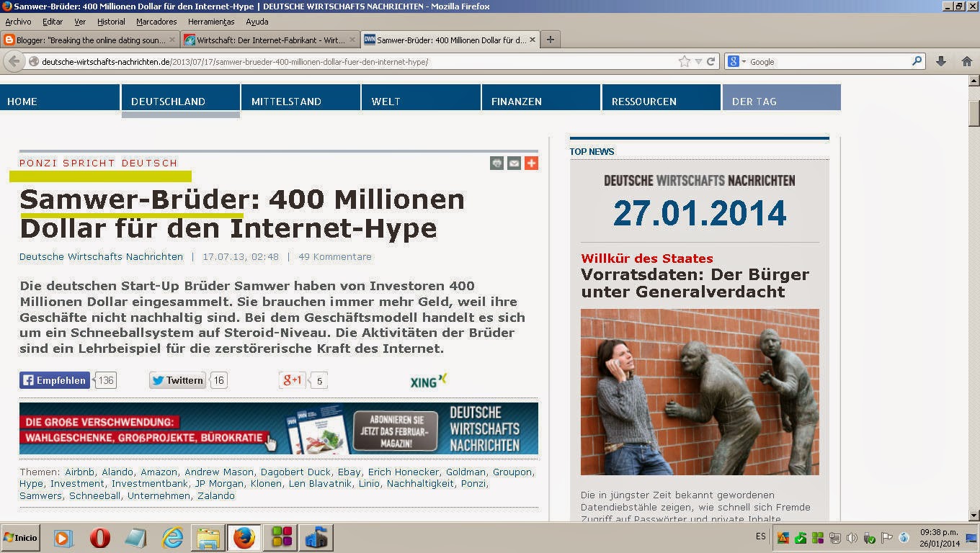The image size is (980, 553).
Task: Reload the current page
Action: [x=710, y=61]
